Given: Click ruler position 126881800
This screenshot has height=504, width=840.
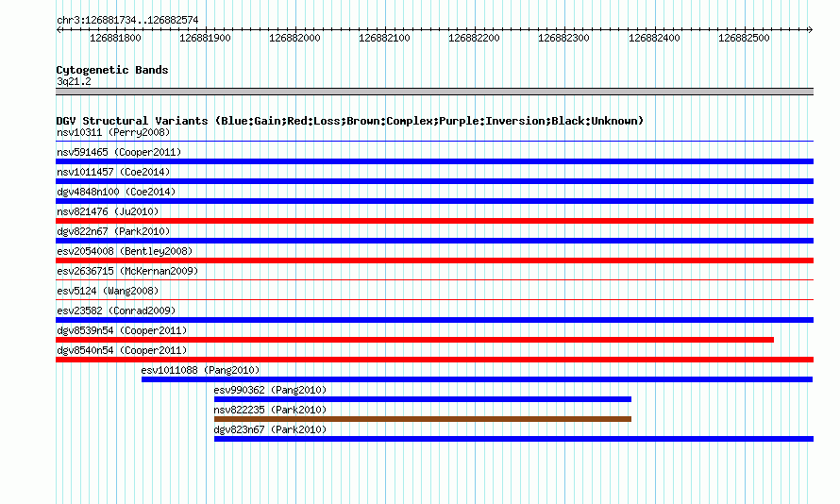Looking at the screenshot, I should [115, 38].
